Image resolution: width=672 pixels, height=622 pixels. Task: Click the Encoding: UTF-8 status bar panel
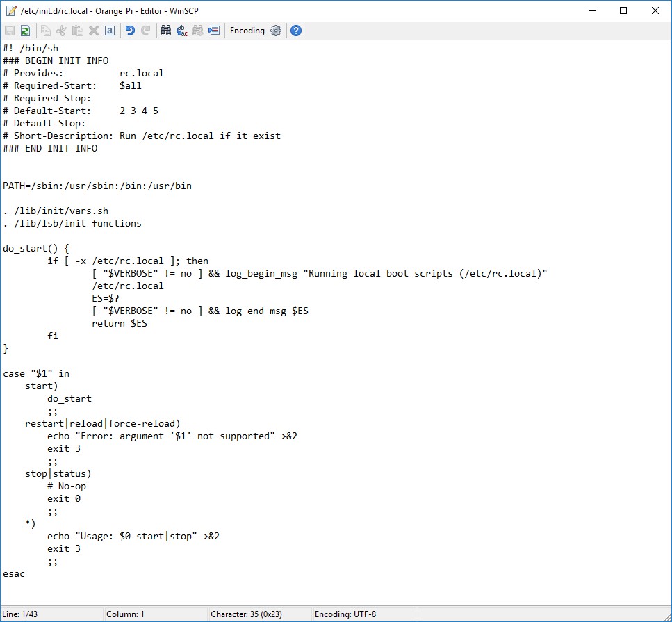point(347,614)
